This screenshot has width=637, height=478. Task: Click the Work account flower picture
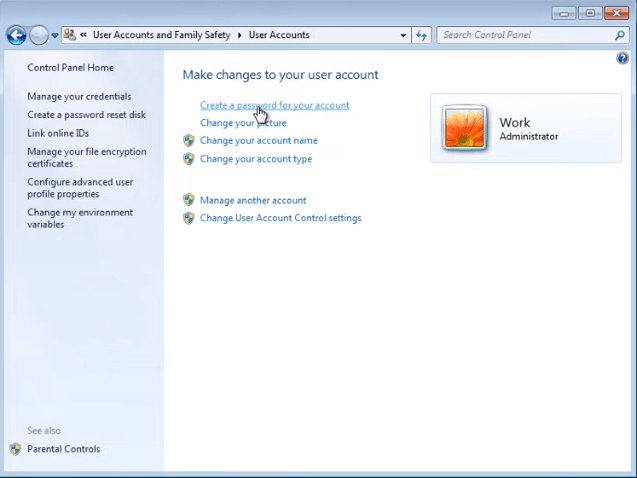[464, 128]
